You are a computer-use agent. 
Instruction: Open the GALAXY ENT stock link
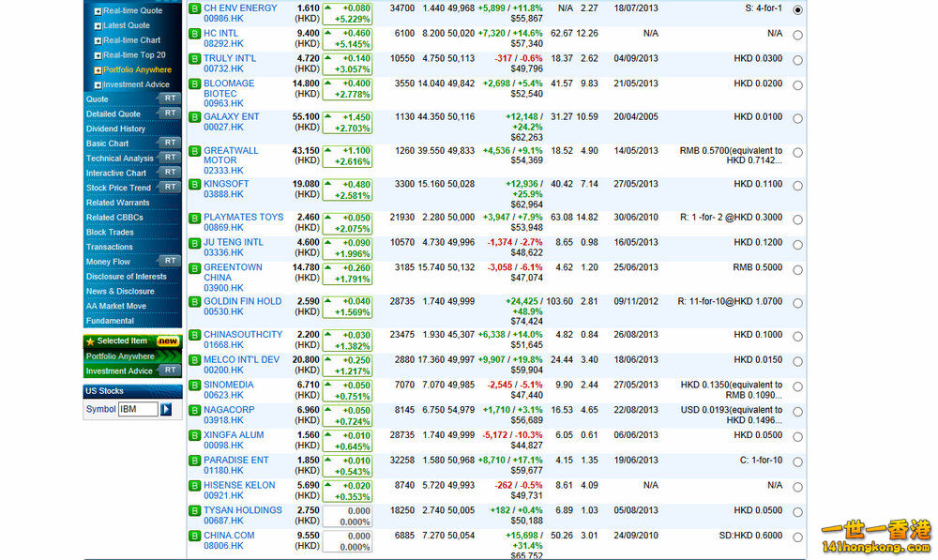coord(231,116)
